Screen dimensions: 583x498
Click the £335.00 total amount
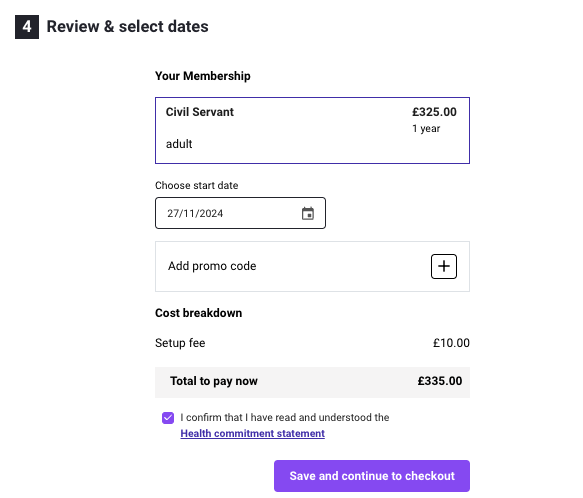[440, 381]
